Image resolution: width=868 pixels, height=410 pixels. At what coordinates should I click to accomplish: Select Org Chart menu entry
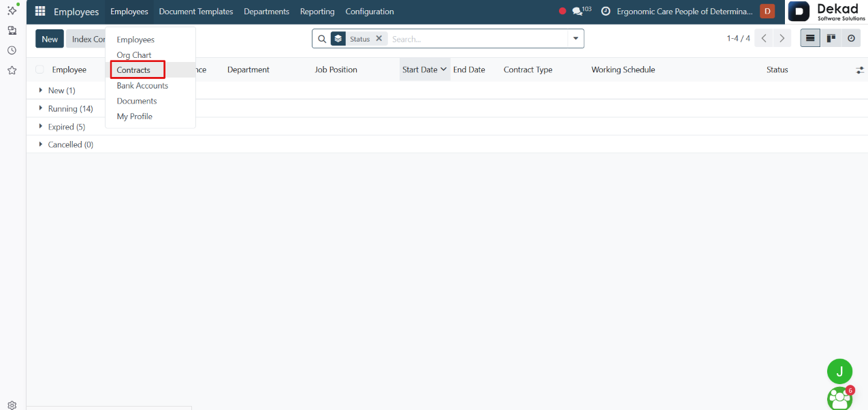134,55
